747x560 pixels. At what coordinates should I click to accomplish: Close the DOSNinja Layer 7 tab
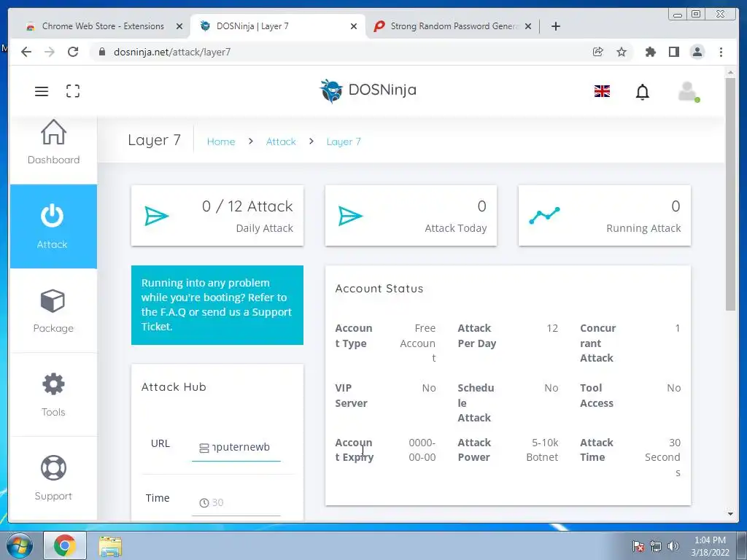pyautogui.click(x=354, y=26)
